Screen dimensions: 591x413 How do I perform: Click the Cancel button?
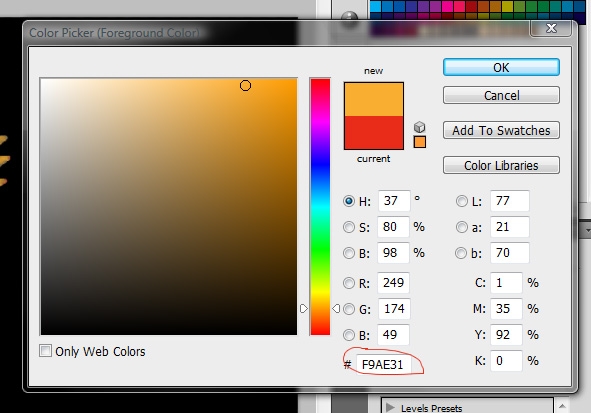point(501,95)
